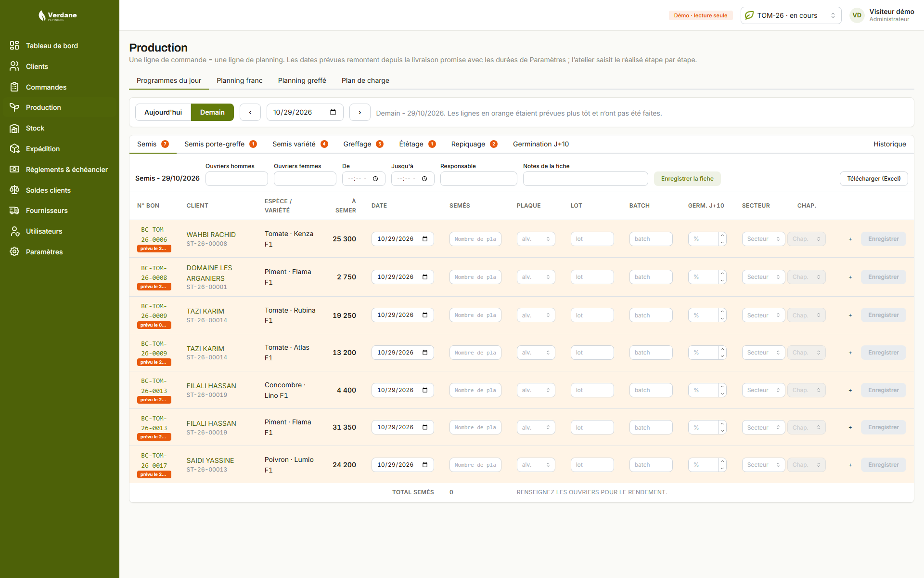
Task: Open Secteur dropdown for Concombre Lino row
Action: click(763, 390)
